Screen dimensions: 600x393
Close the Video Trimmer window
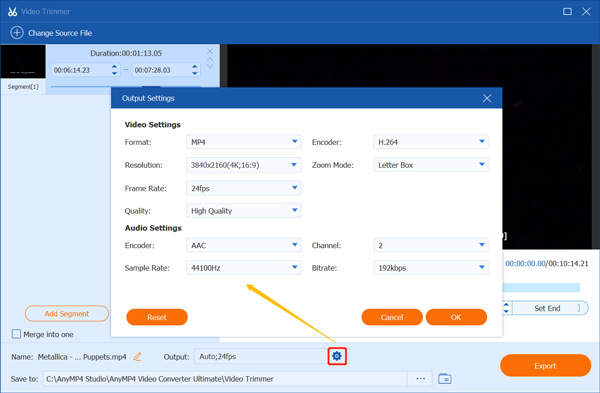click(x=586, y=11)
